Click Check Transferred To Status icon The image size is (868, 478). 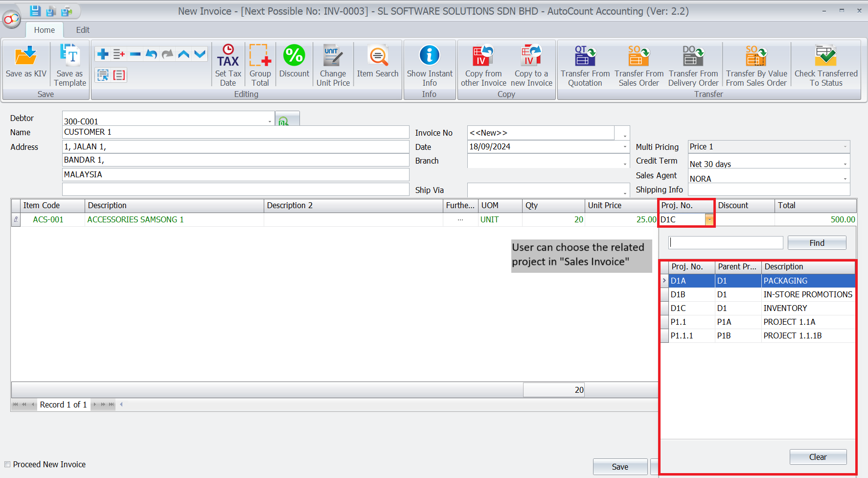[x=825, y=56]
